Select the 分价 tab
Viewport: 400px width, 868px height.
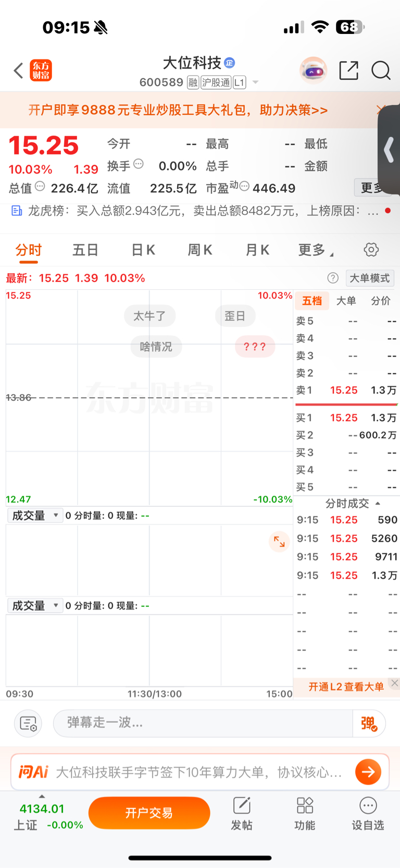pyautogui.click(x=381, y=301)
